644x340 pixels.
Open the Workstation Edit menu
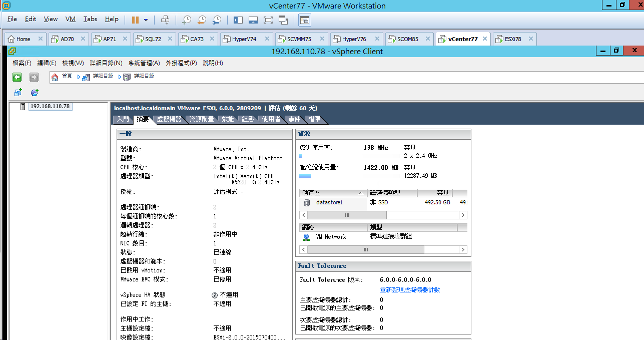[x=31, y=19]
